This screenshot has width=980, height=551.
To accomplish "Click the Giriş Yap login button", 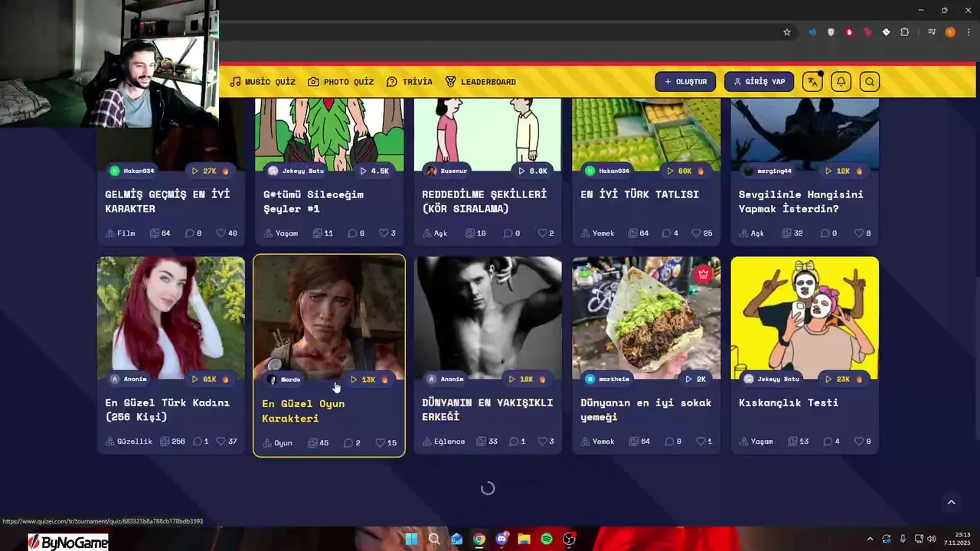I will pyautogui.click(x=759, y=82).
